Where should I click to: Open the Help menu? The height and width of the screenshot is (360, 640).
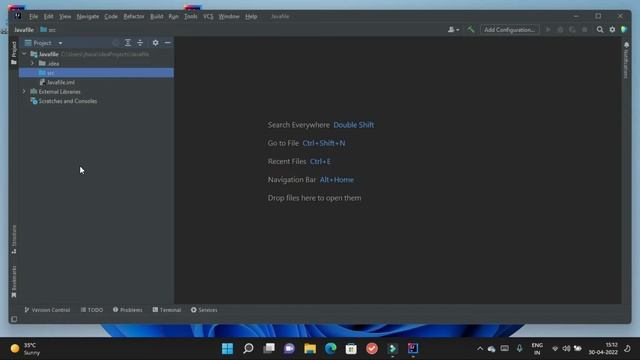(251, 17)
